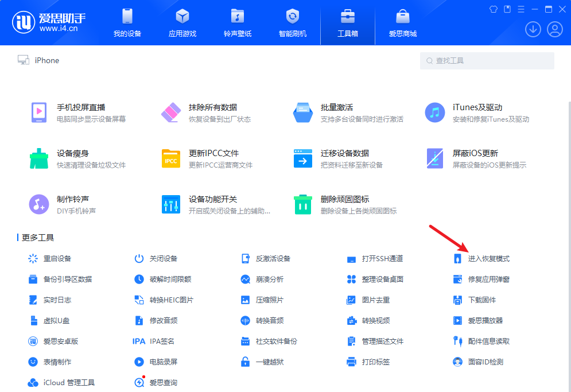
Task: Open the 屏蔽iOS更新 icon
Action: 435,158
